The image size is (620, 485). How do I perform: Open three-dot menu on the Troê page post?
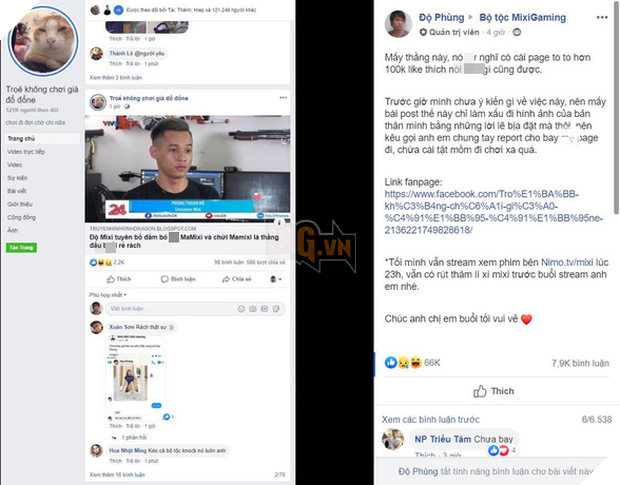tap(283, 98)
